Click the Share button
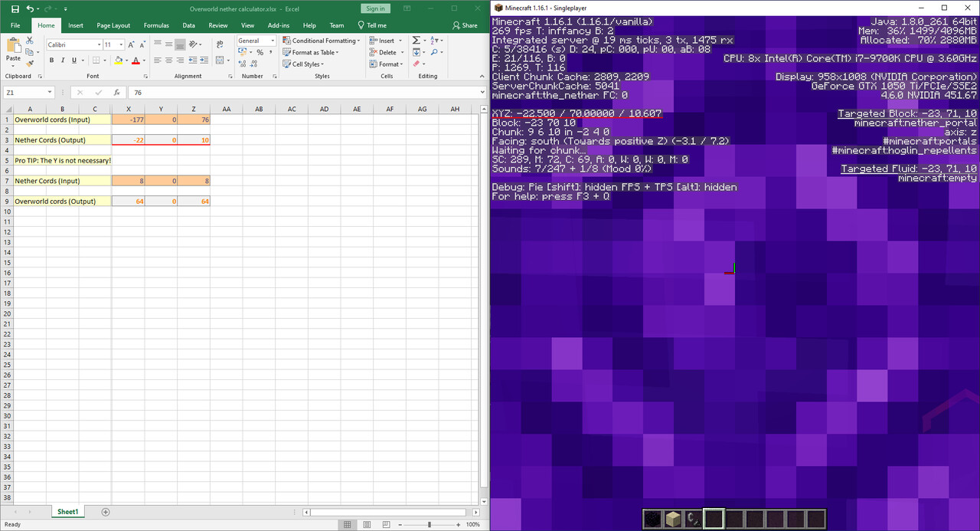Viewport: 980px width, 531px height. 464,25
